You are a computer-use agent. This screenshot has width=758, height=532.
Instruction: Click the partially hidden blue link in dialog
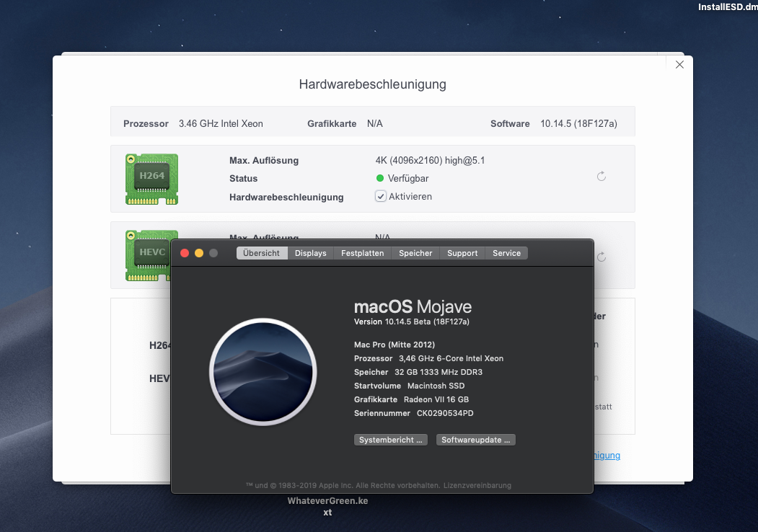607,455
